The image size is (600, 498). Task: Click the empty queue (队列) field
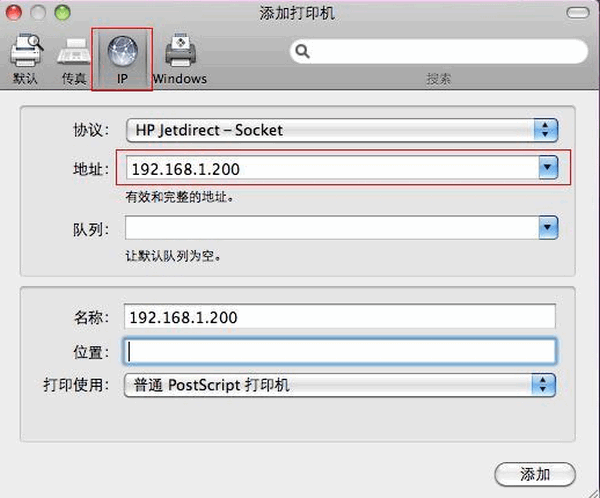pyautogui.click(x=332, y=227)
